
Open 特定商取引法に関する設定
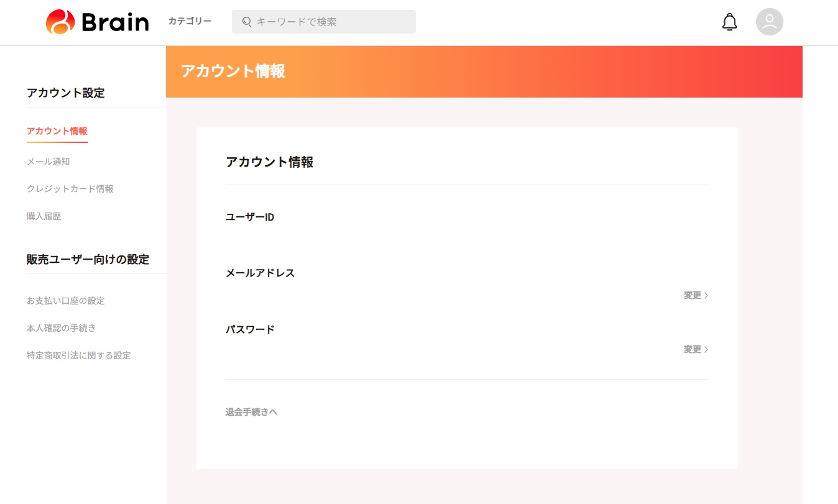point(79,355)
